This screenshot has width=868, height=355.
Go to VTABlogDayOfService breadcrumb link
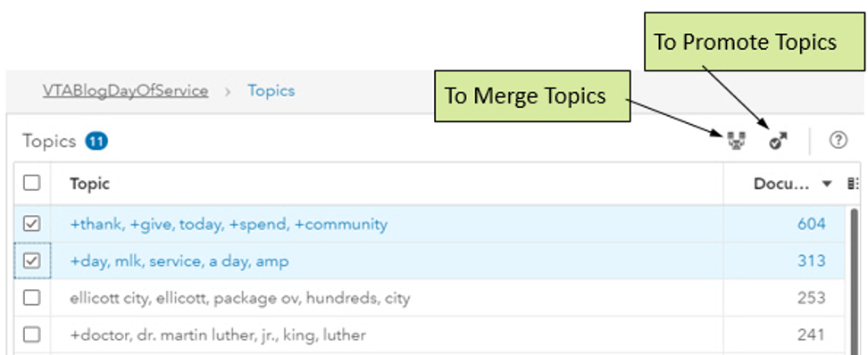[x=126, y=91]
